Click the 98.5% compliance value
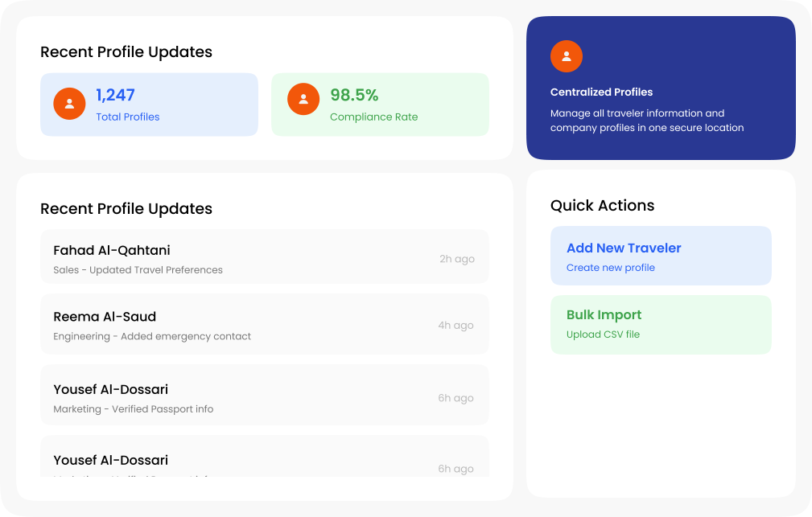 tap(354, 95)
